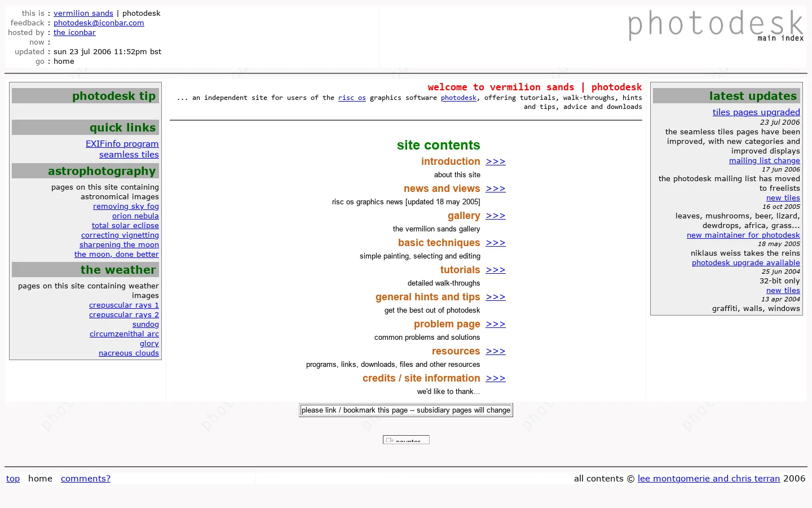The image size is (812, 508).
Task: Open the comments? footer link
Action: [x=86, y=479]
